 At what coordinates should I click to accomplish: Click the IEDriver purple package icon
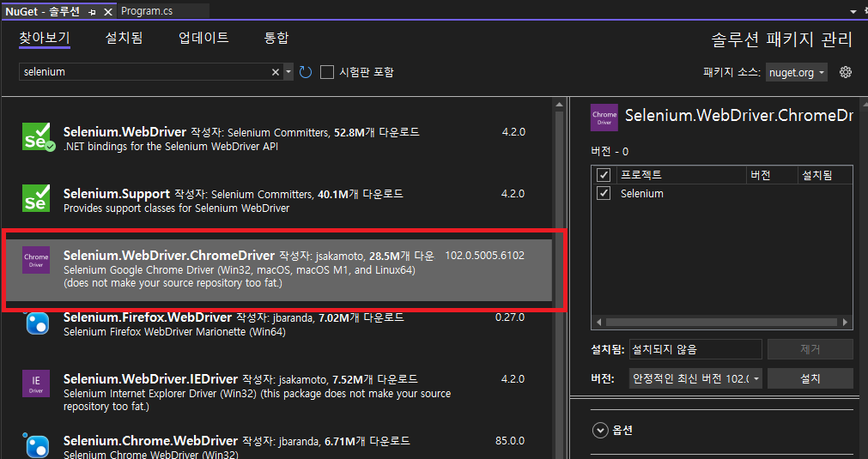pos(36,384)
